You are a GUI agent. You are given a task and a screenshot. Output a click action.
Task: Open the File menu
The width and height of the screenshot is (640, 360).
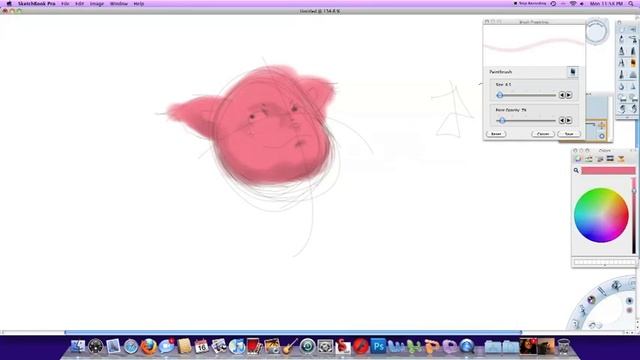coord(65,4)
